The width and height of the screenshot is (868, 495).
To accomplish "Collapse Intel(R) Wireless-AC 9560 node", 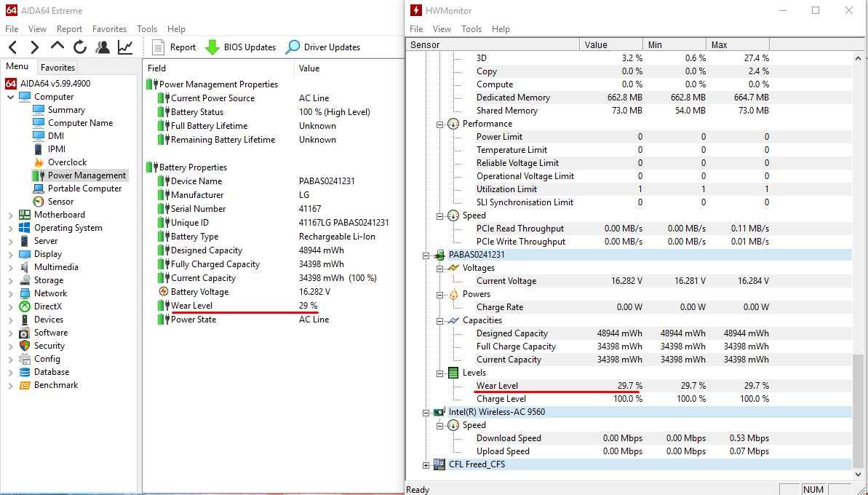I will (x=426, y=413).
